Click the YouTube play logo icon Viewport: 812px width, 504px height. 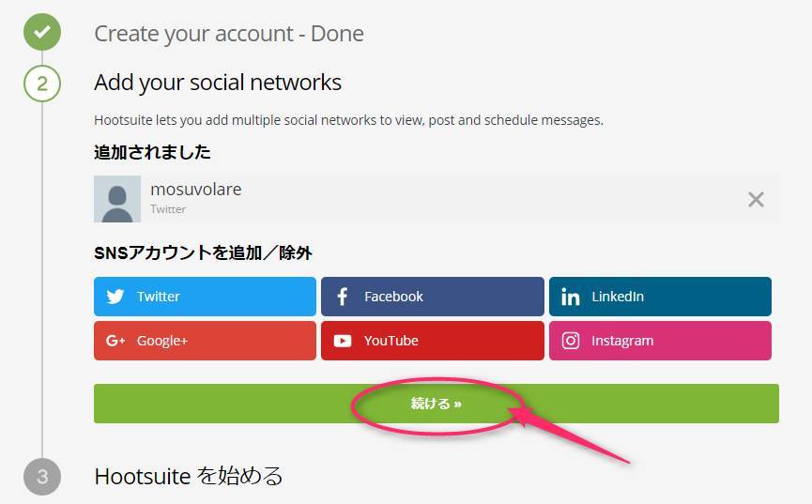pos(343,341)
